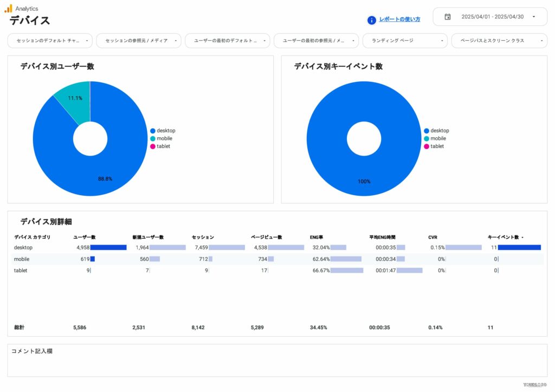Click the 100% desktop donut in key events
Screen dimensions: 555x392
pos(364,173)
